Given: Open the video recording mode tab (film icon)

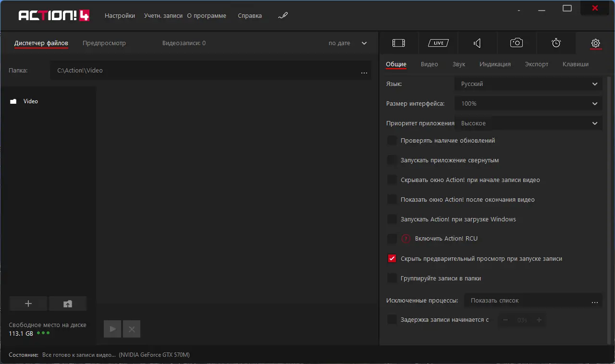Looking at the screenshot, I should [399, 43].
